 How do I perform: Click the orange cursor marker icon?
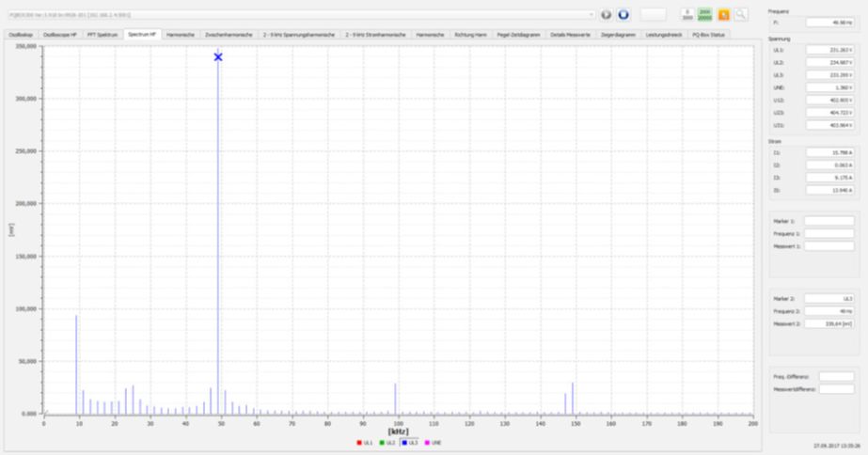[723, 15]
